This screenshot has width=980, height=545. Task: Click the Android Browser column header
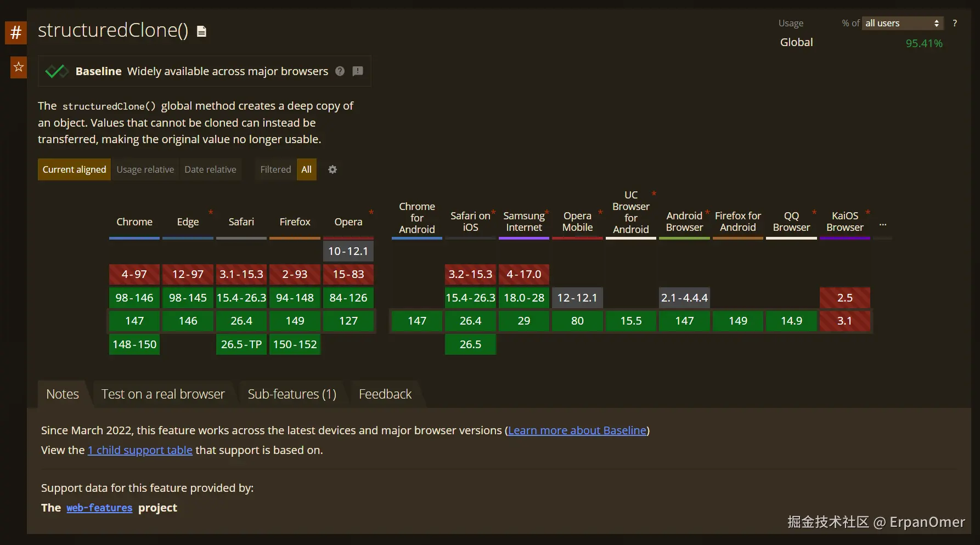(x=684, y=222)
